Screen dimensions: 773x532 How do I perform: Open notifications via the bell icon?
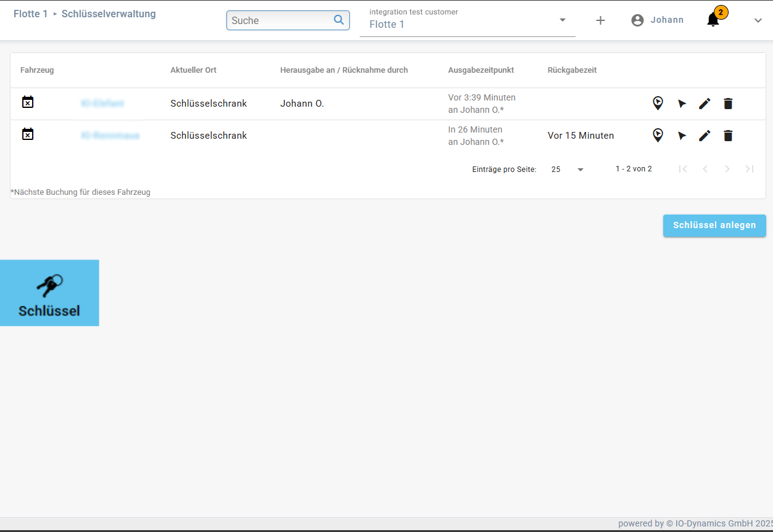pos(713,20)
